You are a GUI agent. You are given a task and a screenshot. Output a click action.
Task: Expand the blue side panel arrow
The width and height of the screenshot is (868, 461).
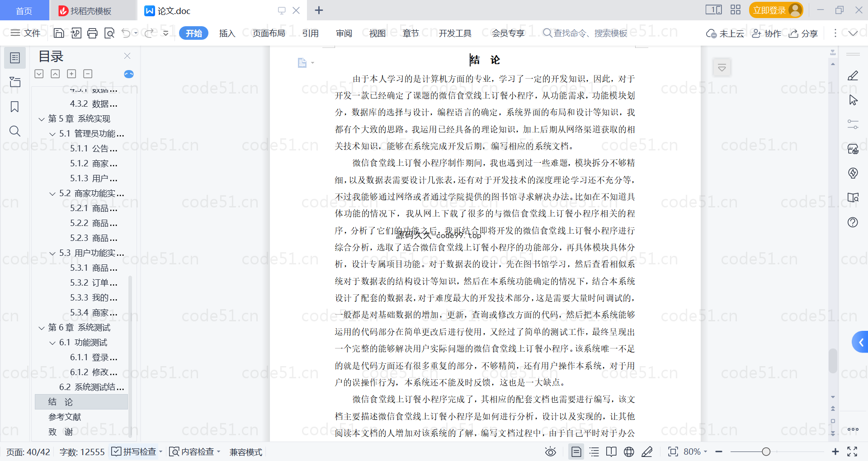coord(861,342)
